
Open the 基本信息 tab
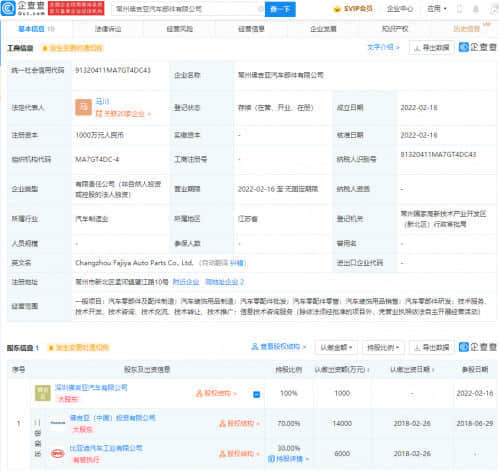[x=36, y=29]
